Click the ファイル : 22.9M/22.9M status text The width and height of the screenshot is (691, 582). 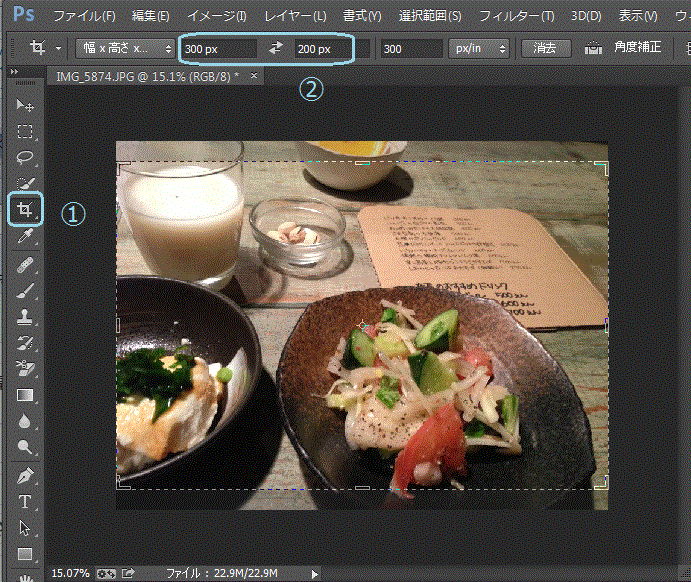[x=222, y=574]
